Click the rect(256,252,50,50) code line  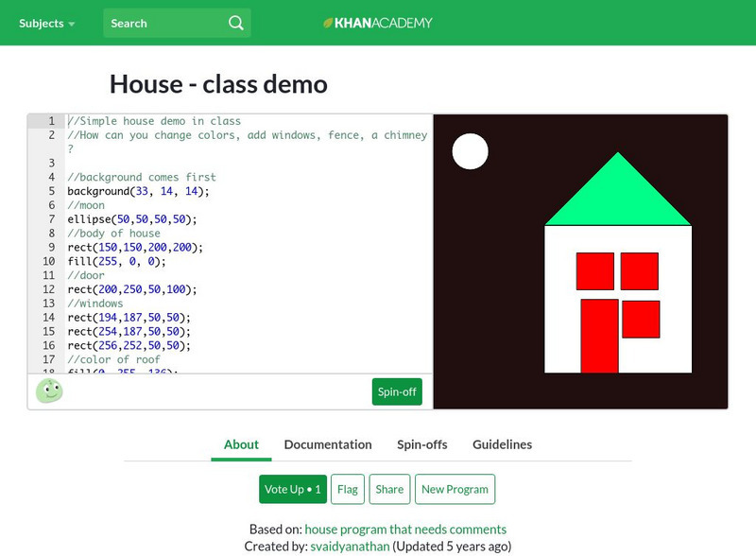pos(129,345)
